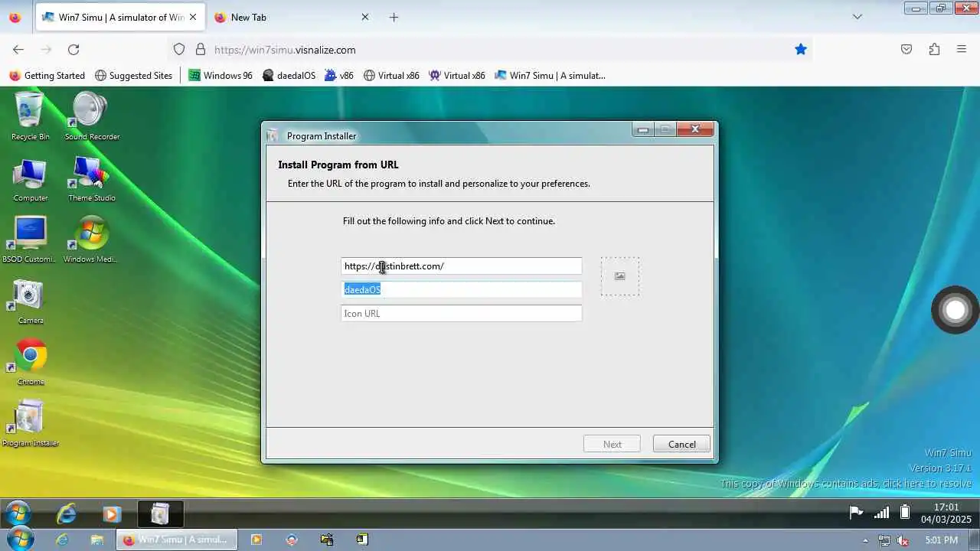The image size is (980, 551).
Task: Click the icon preview placeholder box
Action: (x=619, y=276)
